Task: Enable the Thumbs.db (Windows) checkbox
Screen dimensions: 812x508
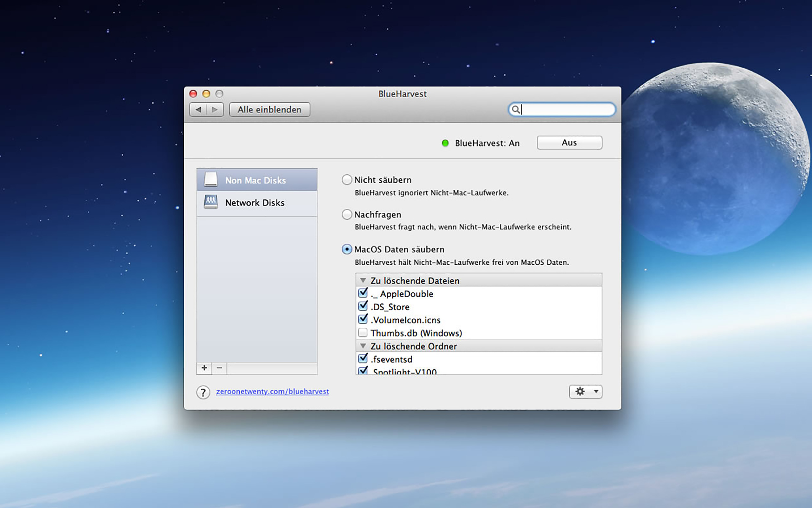Action: tap(363, 333)
